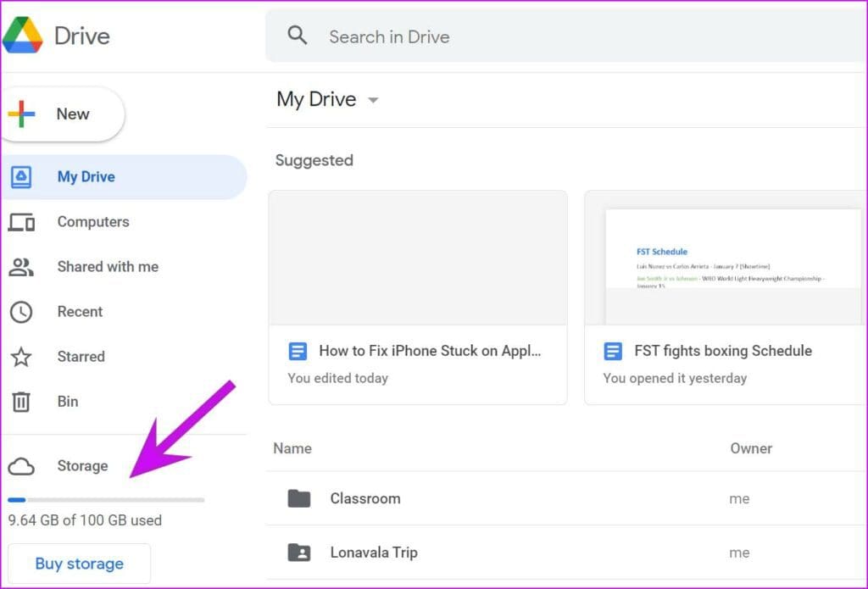Click '9.64 GB of 100 GB used' text
Viewport: 868px width, 589px height.
85,520
